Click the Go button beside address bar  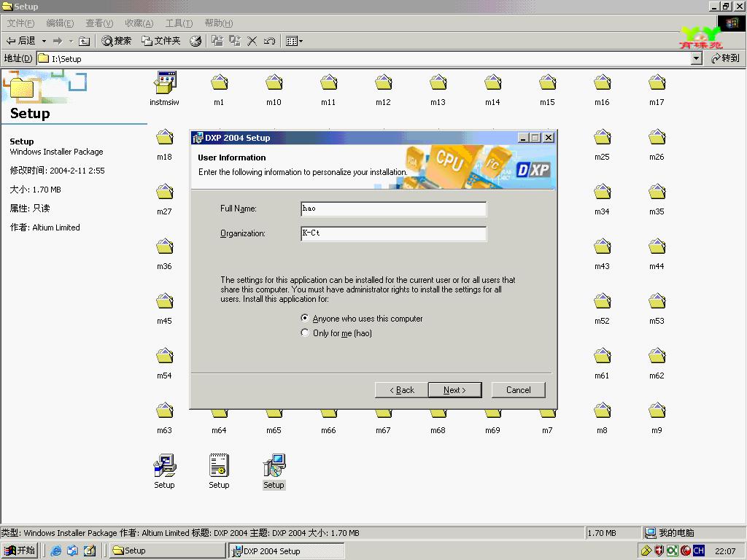(725, 58)
